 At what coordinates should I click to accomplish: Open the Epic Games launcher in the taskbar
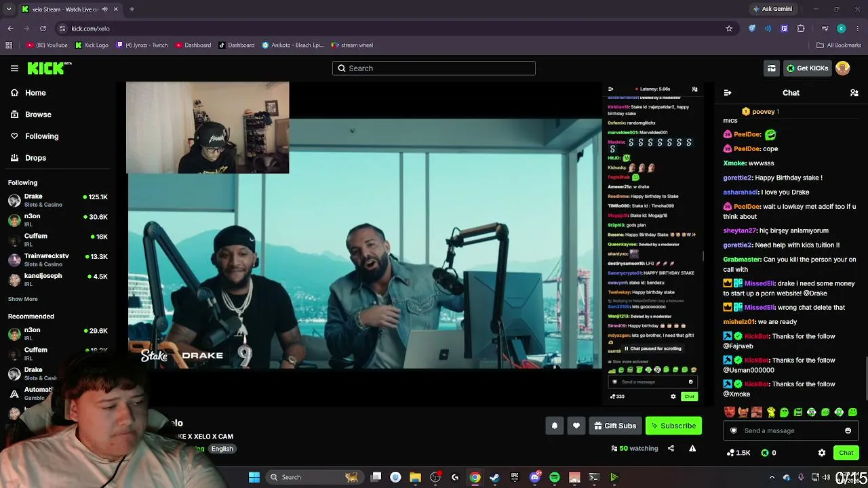click(x=515, y=477)
